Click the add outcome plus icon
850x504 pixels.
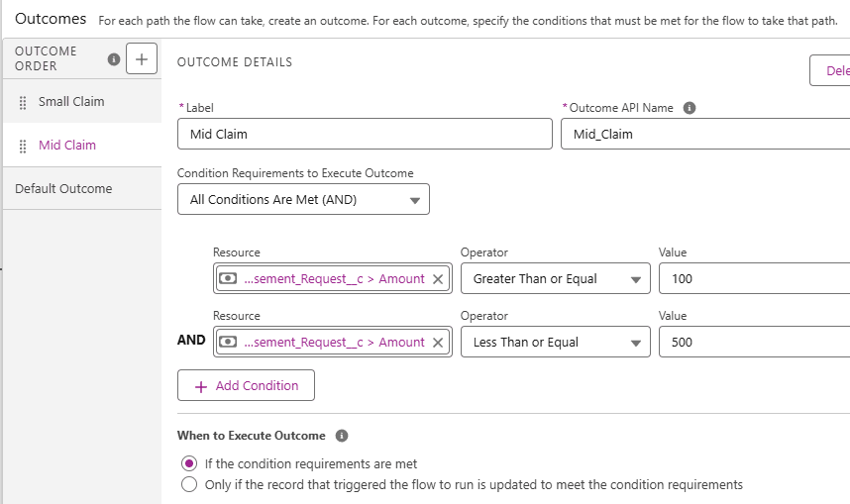(x=141, y=59)
